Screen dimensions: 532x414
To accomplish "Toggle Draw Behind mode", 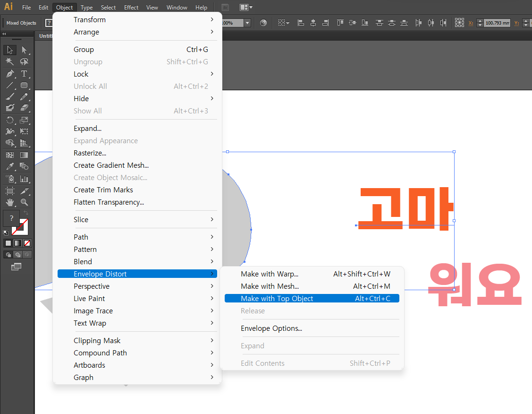I will 17,254.
